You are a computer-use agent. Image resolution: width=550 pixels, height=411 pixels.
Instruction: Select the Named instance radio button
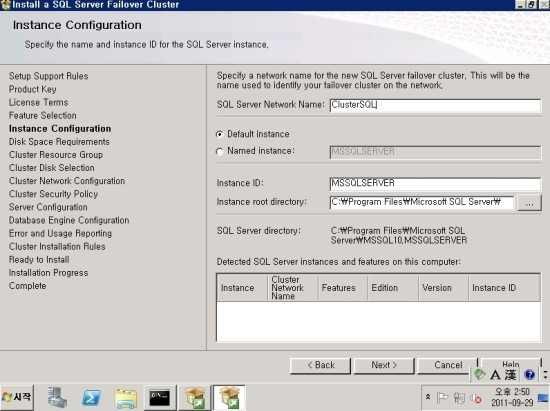(220, 151)
